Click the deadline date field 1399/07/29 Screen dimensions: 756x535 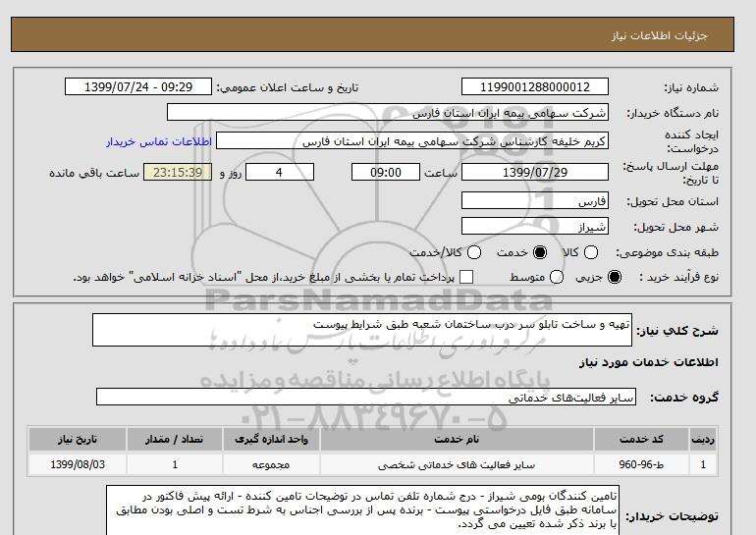pyautogui.click(x=535, y=172)
